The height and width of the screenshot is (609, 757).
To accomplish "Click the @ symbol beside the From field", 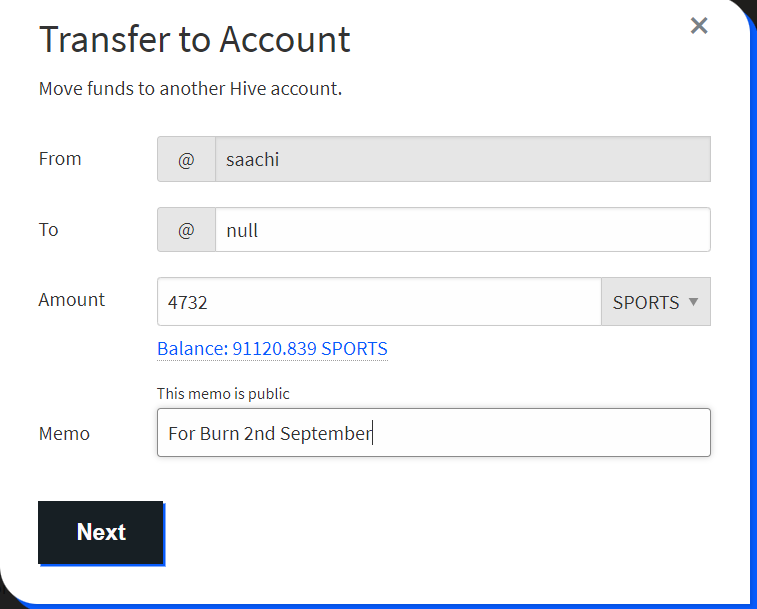I will point(186,159).
